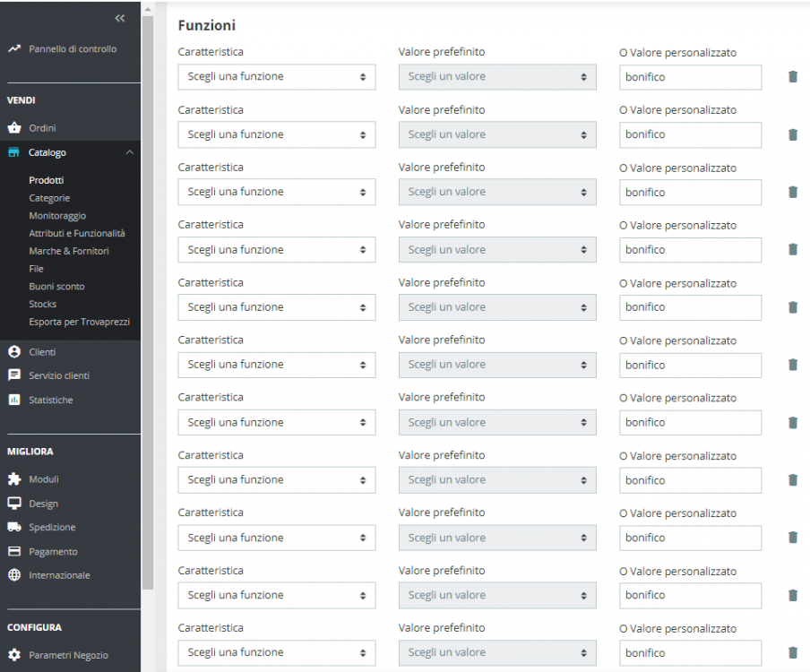Open the bottommost Caratteristica 'Scegli una funzione' dropdown

(x=276, y=652)
